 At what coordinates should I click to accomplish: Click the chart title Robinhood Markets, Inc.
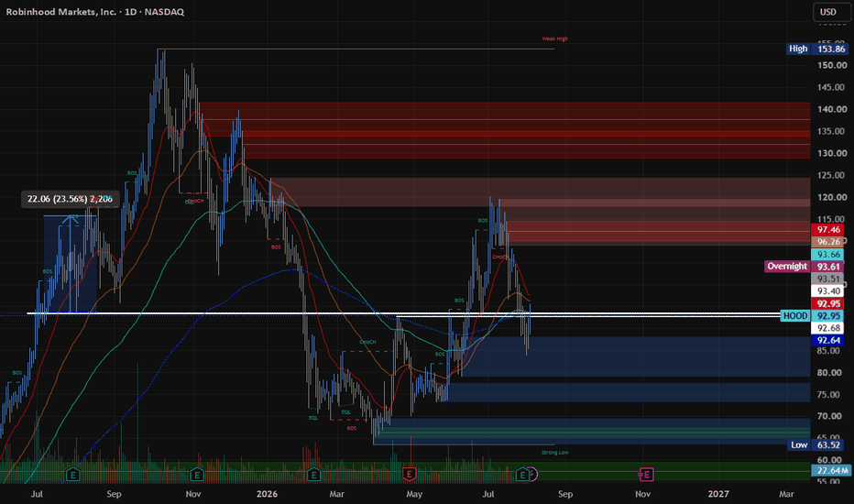(61, 12)
